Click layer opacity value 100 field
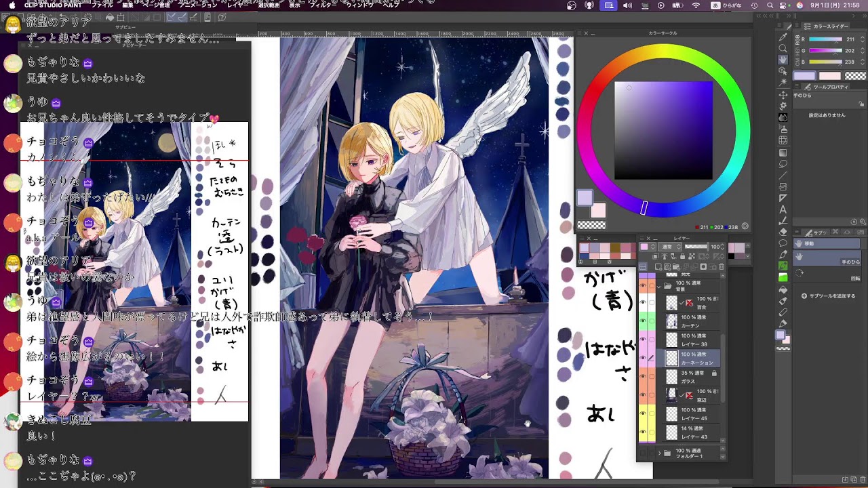 point(715,247)
